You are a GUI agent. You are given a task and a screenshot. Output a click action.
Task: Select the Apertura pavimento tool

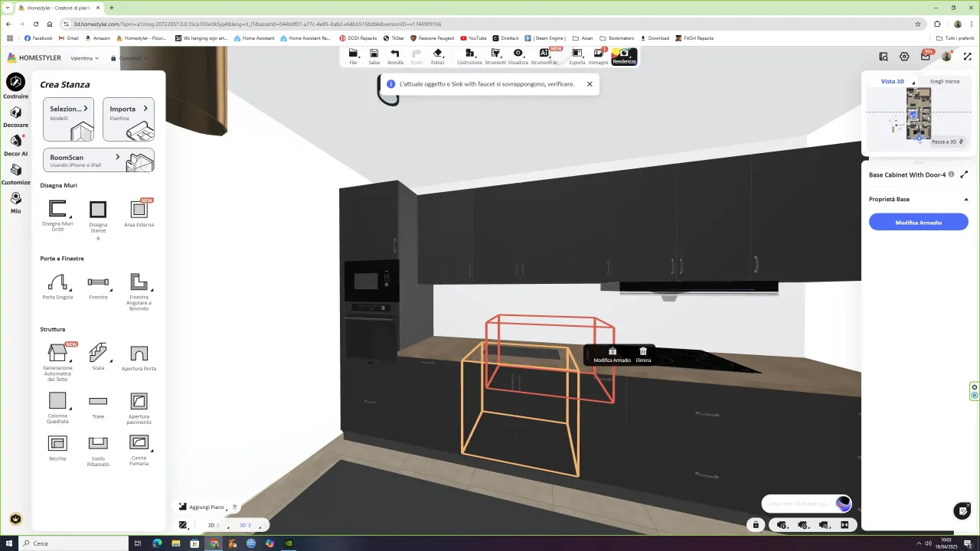139,409
